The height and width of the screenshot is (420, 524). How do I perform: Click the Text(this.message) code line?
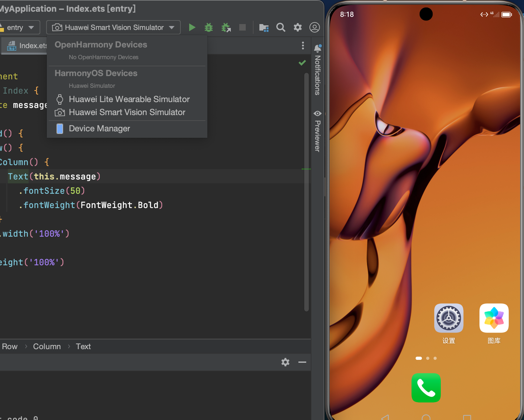[x=54, y=177]
